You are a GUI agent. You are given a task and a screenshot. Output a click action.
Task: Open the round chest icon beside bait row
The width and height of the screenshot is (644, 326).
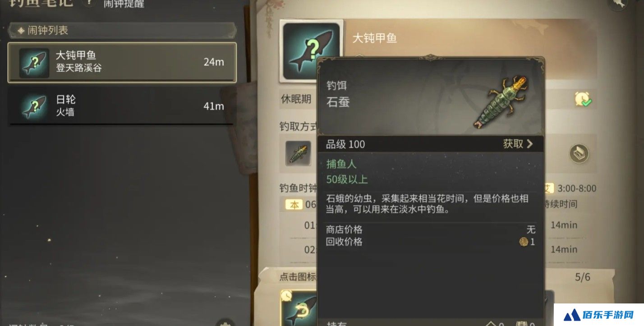point(578,153)
